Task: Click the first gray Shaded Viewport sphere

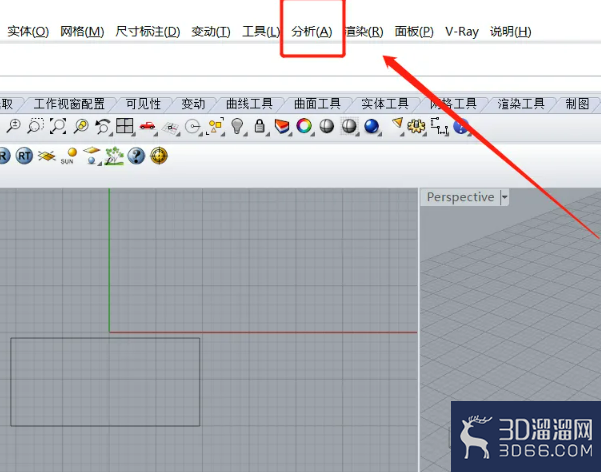Action: (327, 126)
